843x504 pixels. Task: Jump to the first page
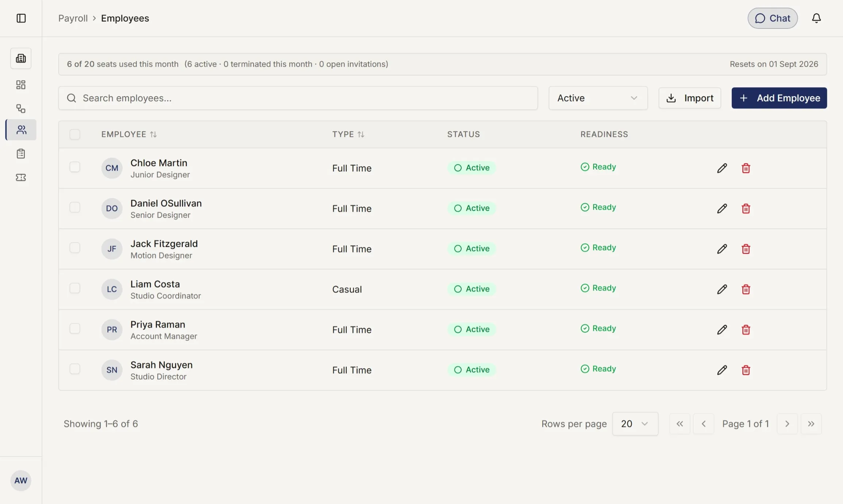point(680,424)
